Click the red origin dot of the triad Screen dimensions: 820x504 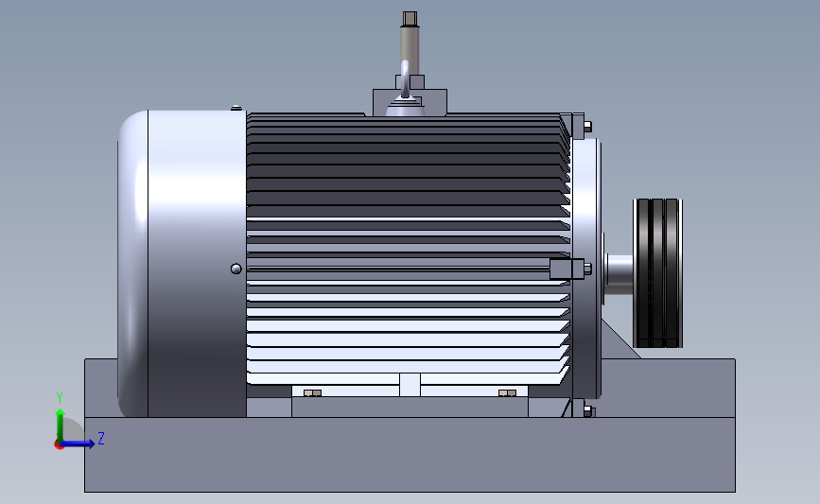59,445
